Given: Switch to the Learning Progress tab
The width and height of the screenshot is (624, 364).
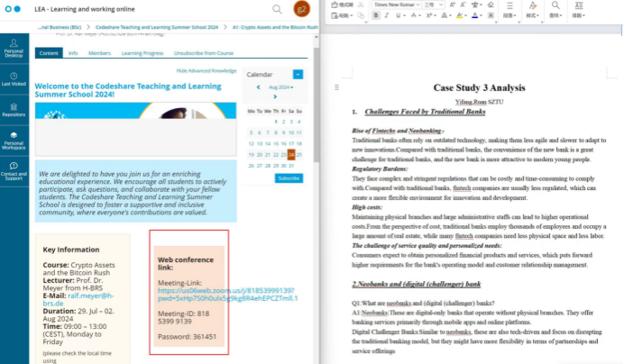Looking at the screenshot, I should (x=142, y=53).
